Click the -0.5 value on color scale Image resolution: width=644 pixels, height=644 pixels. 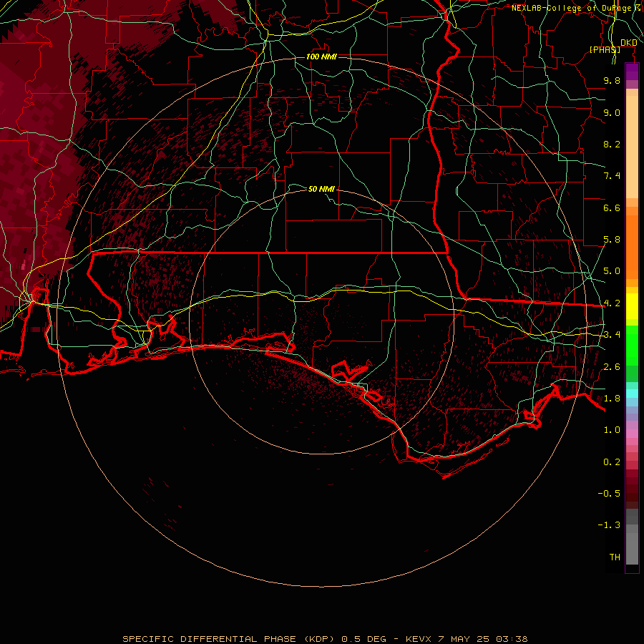609,494
